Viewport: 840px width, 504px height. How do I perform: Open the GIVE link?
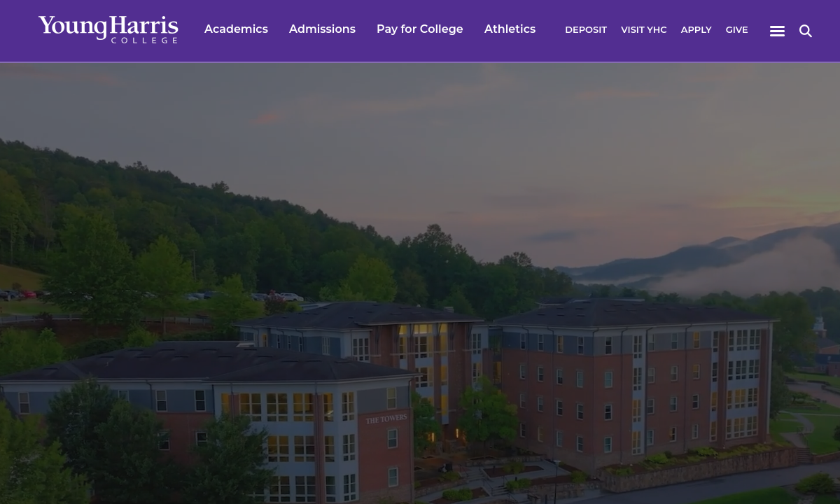pyautogui.click(x=736, y=29)
